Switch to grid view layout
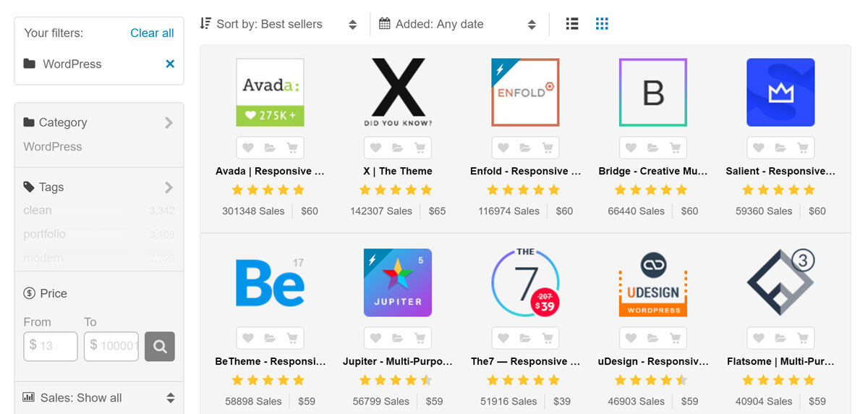Image resolution: width=868 pixels, height=414 pixels. pyautogui.click(x=602, y=24)
